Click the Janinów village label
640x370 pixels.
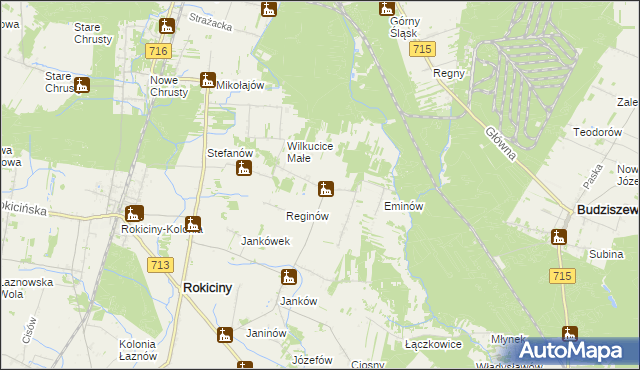click(266, 333)
